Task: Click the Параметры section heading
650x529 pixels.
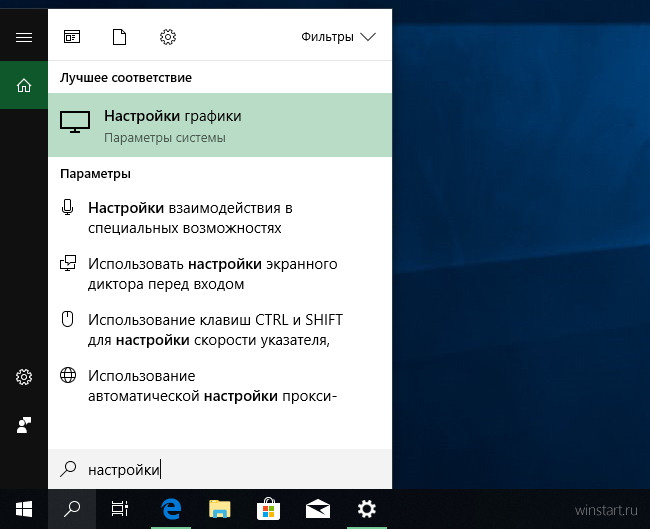Action: click(x=95, y=173)
